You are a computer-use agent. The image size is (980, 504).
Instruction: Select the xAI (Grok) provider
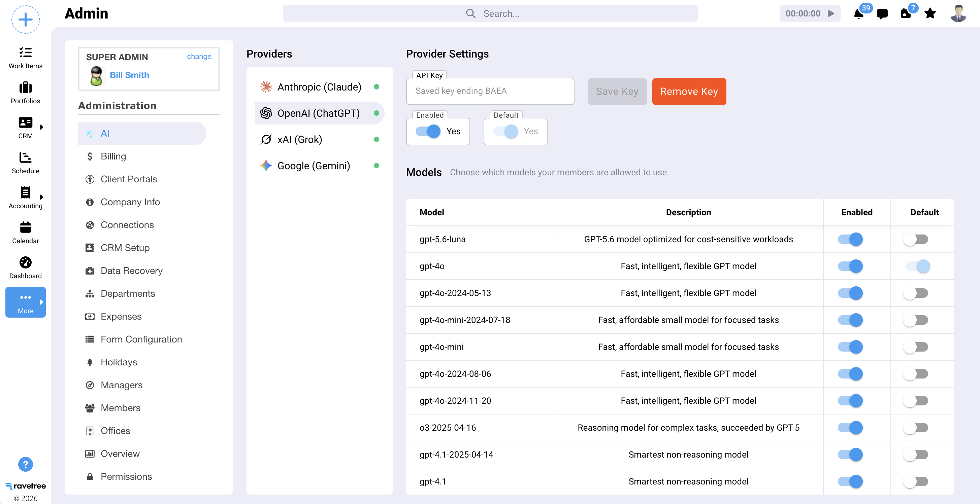pyautogui.click(x=319, y=139)
